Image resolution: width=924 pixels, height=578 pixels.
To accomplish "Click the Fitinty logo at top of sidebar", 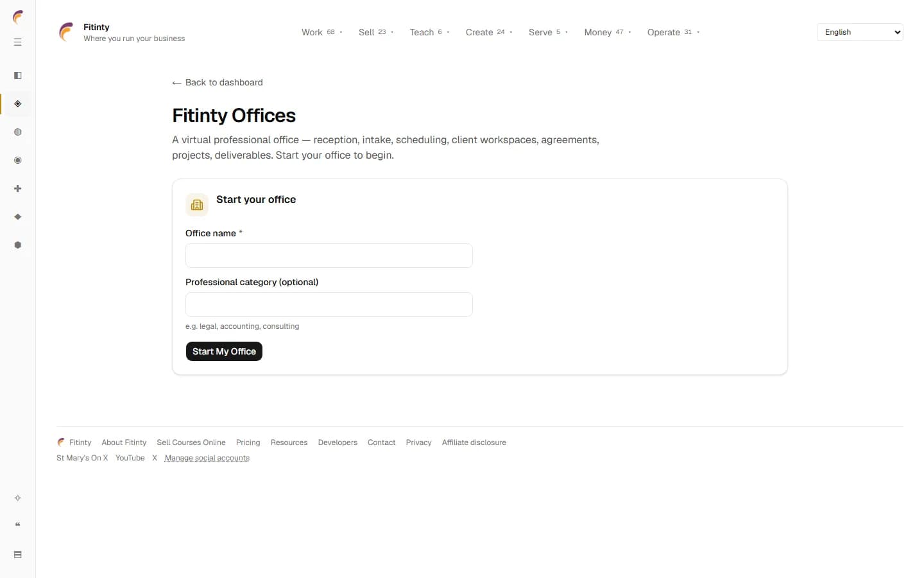I will click(18, 17).
